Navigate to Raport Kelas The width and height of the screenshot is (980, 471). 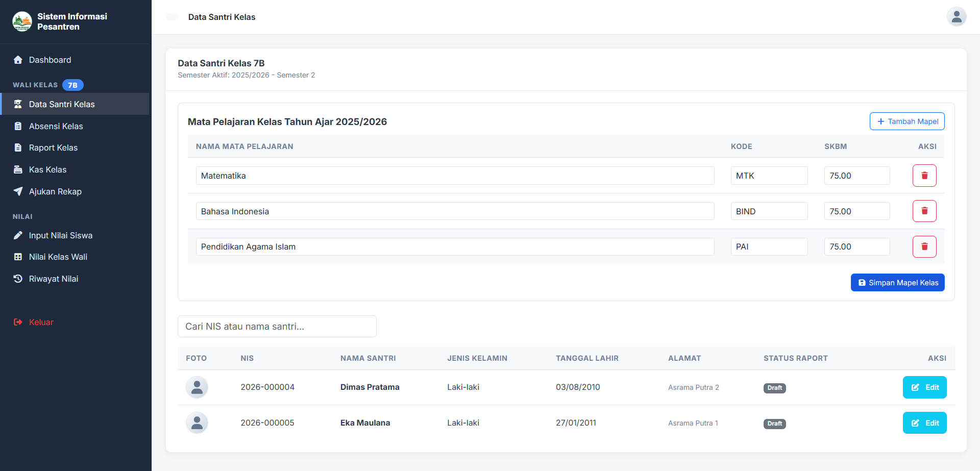coord(75,147)
